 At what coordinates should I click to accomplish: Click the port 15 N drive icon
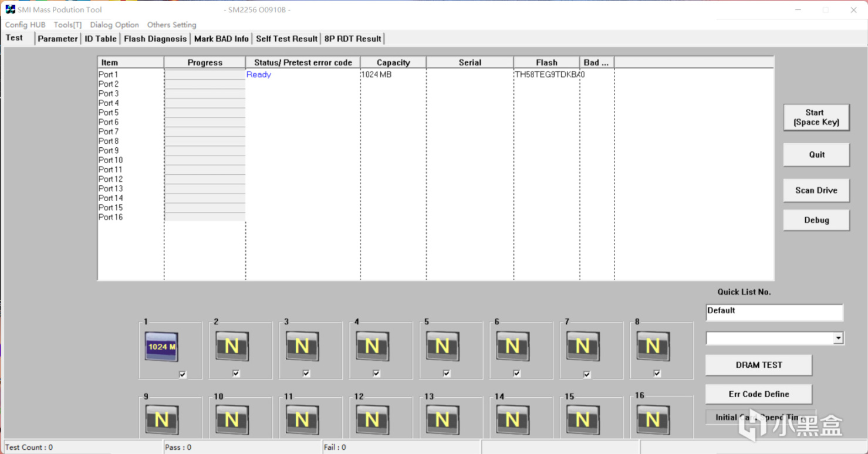pyautogui.click(x=583, y=421)
